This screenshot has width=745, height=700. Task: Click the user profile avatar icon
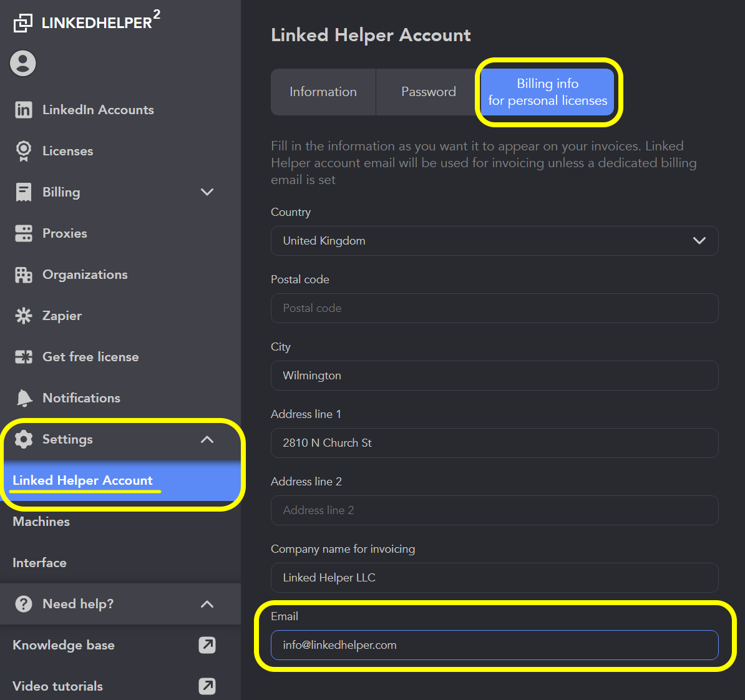click(23, 63)
